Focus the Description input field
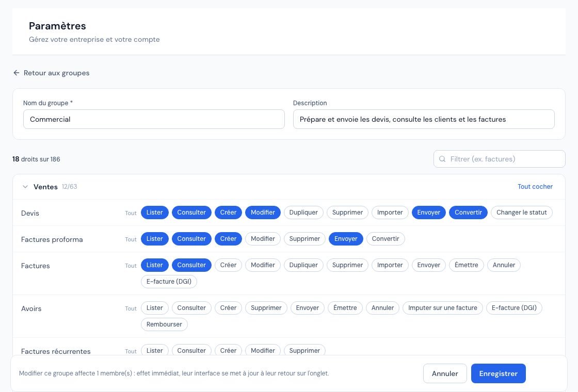The width and height of the screenshot is (578, 392). [x=424, y=119]
